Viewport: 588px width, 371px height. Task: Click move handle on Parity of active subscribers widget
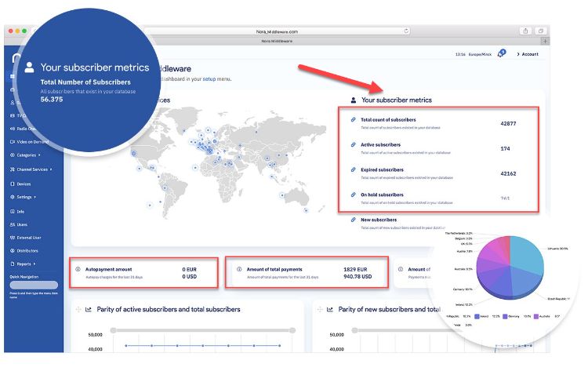click(x=78, y=310)
